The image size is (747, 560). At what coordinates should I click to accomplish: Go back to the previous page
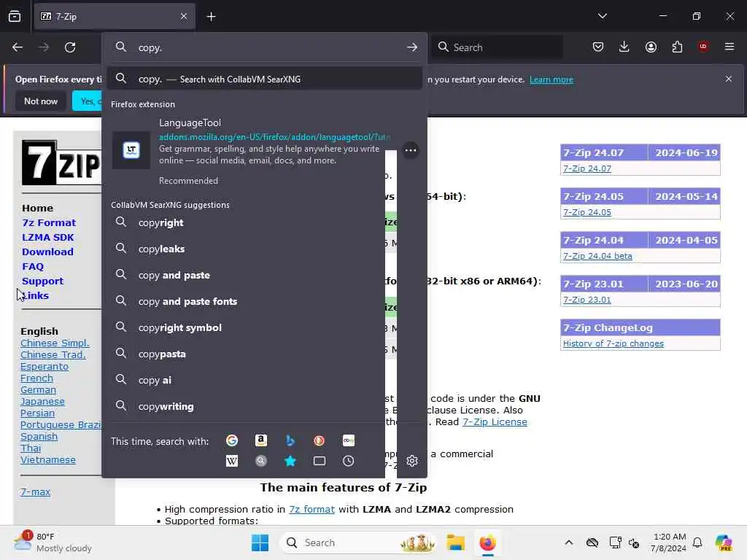coord(18,47)
